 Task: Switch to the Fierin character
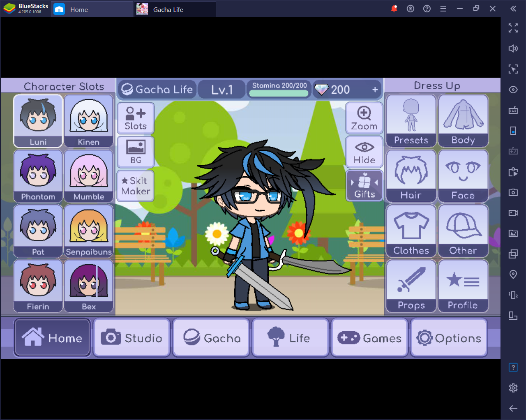(38, 286)
